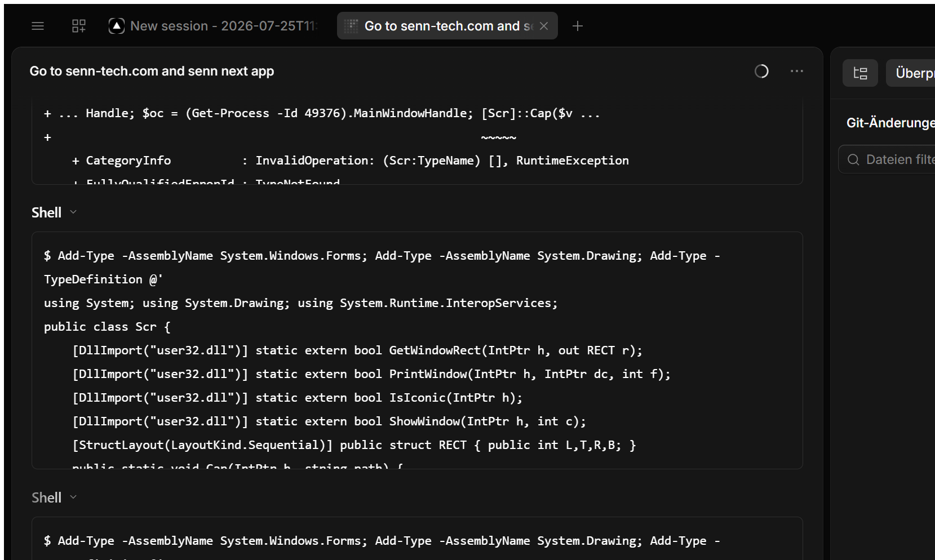This screenshot has width=935, height=560.
Task: Switch to the New session tab
Action: click(x=214, y=26)
